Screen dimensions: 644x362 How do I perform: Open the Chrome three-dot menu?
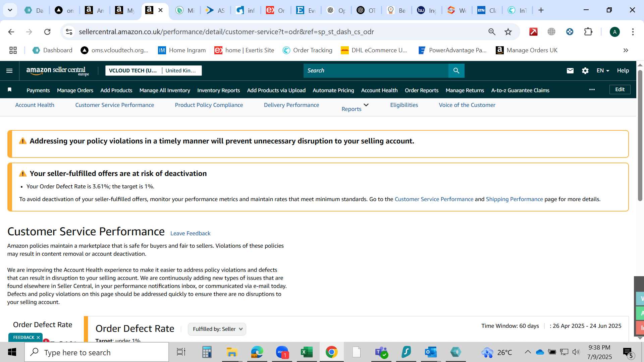[x=633, y=32]
